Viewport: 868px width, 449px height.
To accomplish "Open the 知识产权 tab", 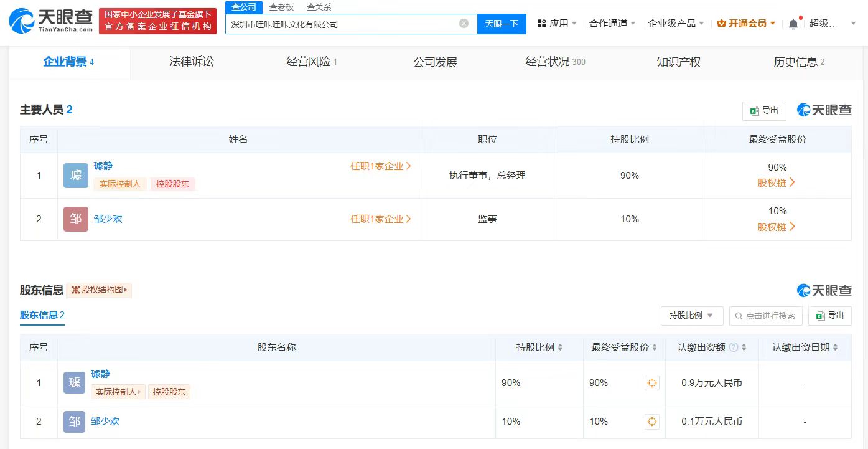I will point(678,62).
